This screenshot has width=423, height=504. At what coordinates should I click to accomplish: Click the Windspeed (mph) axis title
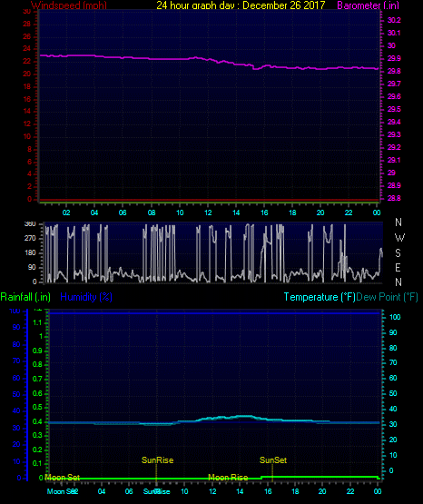coord(69,5)
